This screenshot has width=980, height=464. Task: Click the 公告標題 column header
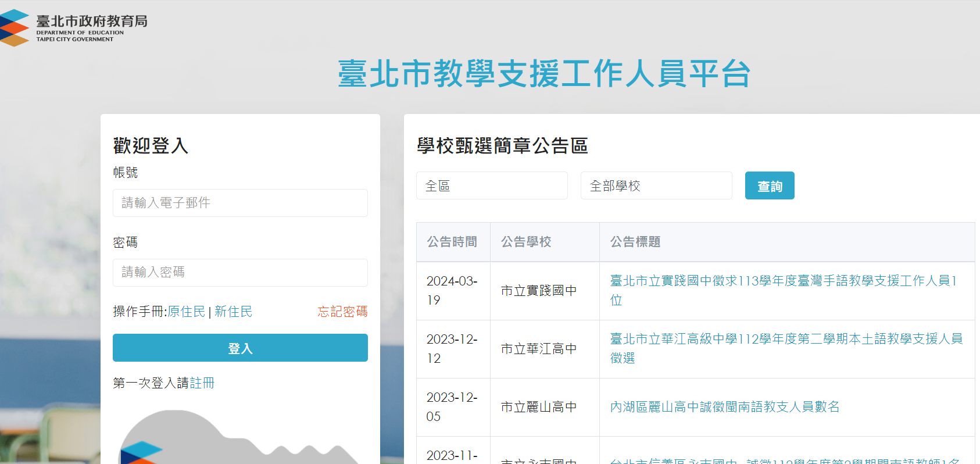[x=787, y=242]
